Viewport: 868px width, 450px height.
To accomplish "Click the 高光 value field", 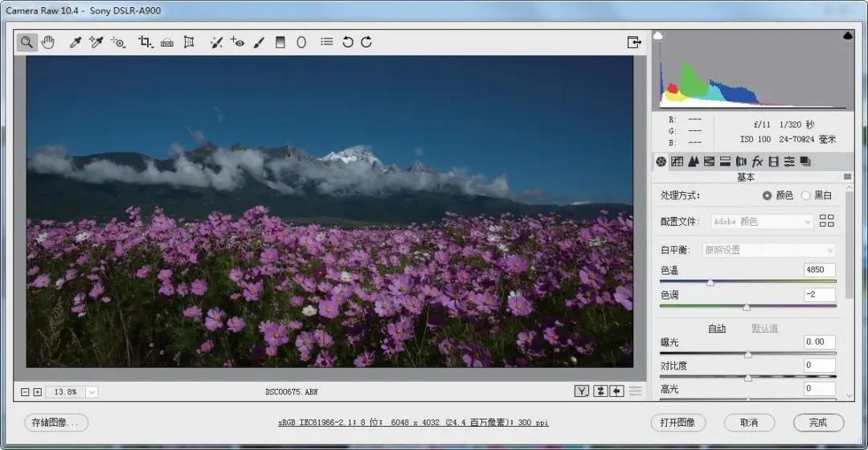I will pyautogui.click(x=819, y=389).
